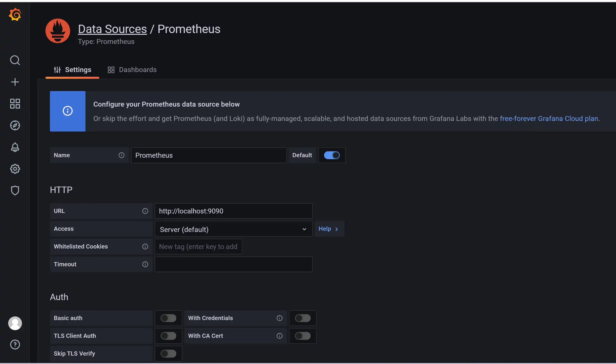616x364 pixels.
Task: Click the Prometheus flame logo
Action: (58, 31)
